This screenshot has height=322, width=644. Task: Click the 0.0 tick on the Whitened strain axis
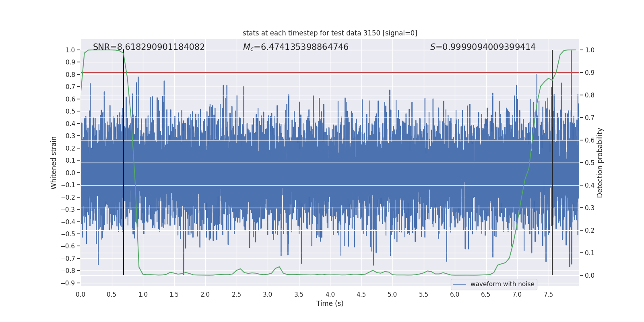point(70,173)
